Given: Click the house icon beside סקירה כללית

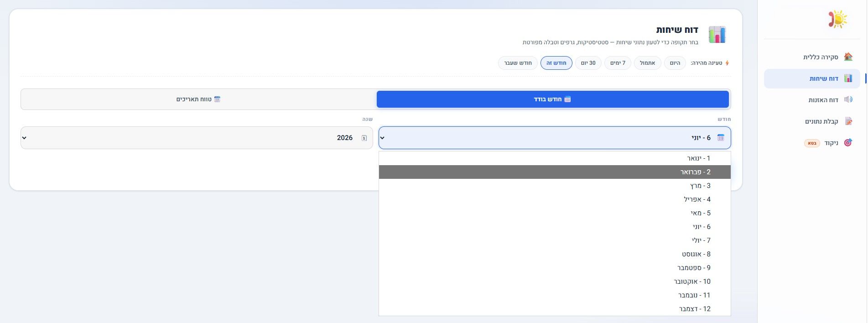Looking at the screenshot, I should [848, 57].
